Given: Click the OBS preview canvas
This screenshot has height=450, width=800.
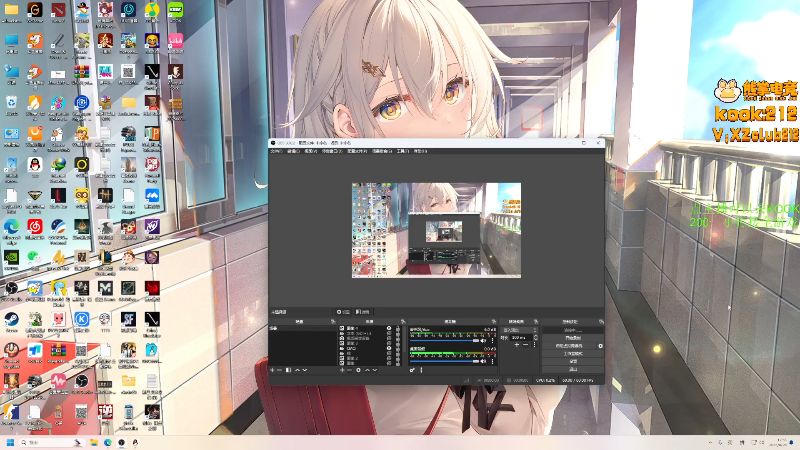Looking at the screenshot, I should 436,230.
